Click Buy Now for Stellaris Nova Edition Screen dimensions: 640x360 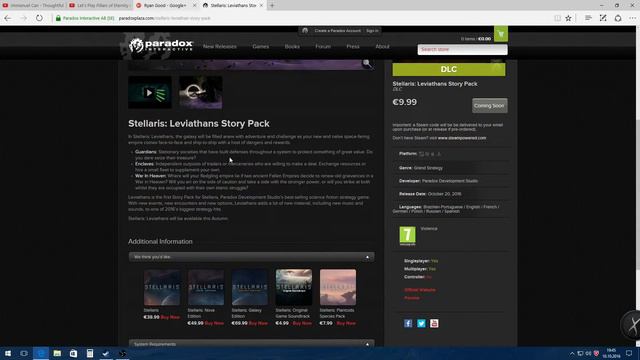click(214, 323)
